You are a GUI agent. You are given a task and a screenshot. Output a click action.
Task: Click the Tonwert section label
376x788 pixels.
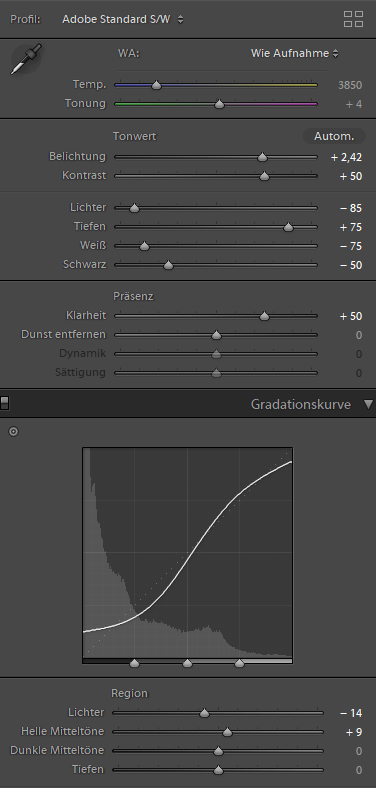point(134,137)
